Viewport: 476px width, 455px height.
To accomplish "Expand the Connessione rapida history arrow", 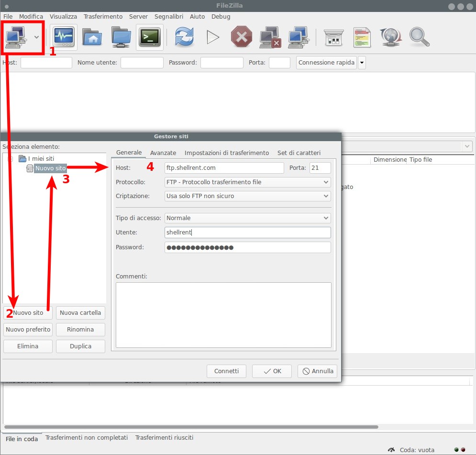I will pos(362,63).
